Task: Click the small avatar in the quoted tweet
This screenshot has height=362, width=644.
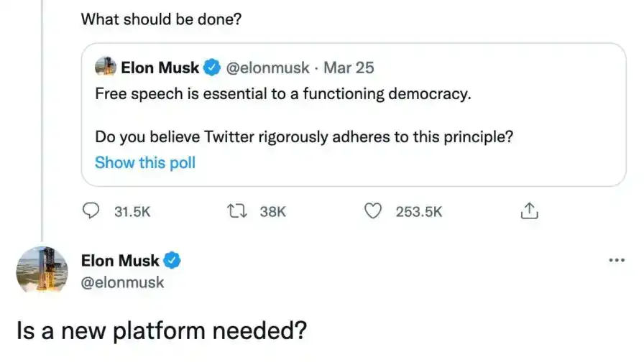Action: [106, 68]
